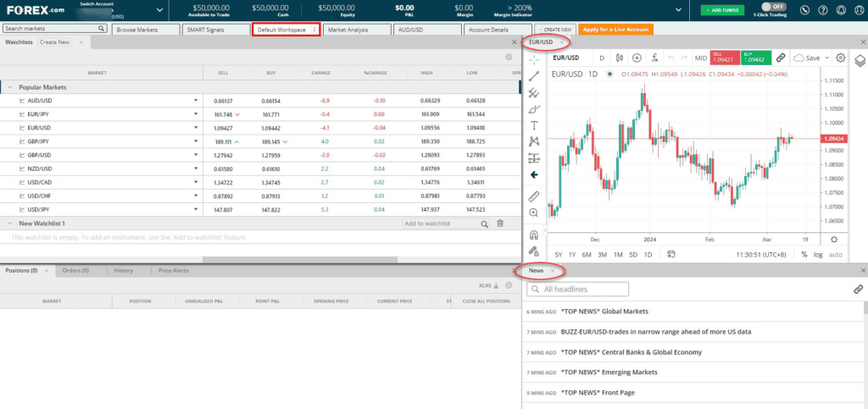
Task: Expand the Switch Account dropdown
Action: coord(160,10)
